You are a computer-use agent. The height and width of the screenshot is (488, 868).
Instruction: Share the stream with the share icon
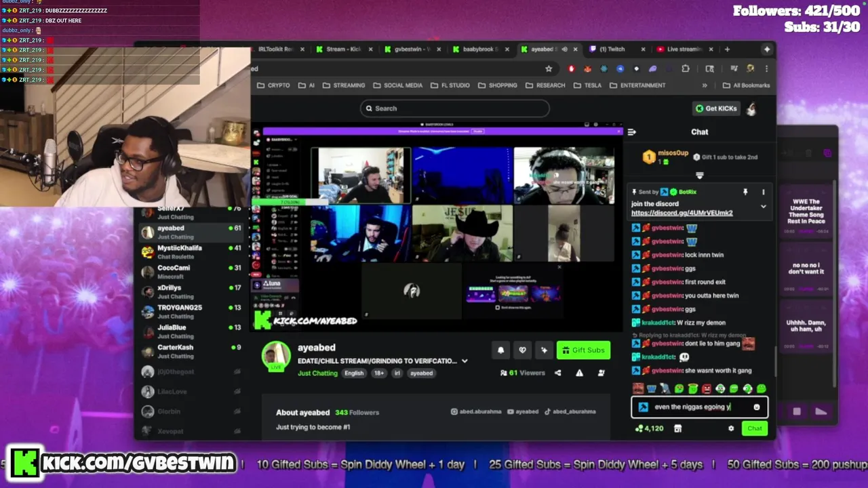click(x=558, y=373)
